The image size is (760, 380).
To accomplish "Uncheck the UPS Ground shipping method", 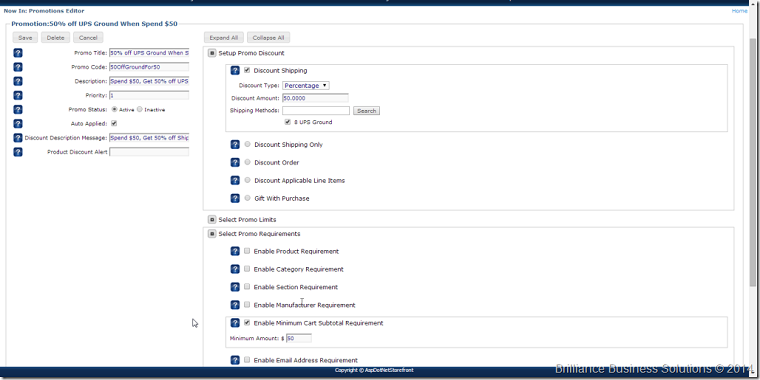I will [288, 122].
